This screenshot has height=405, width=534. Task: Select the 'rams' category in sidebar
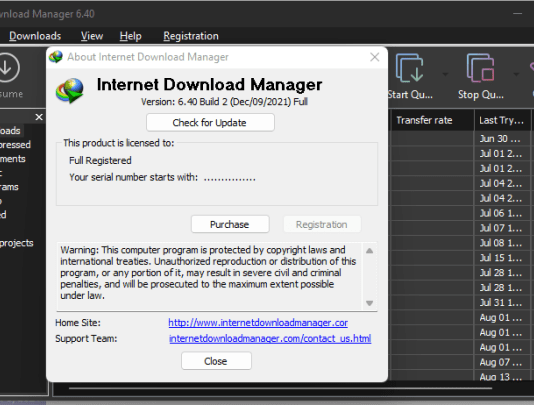tap(9, 187)
